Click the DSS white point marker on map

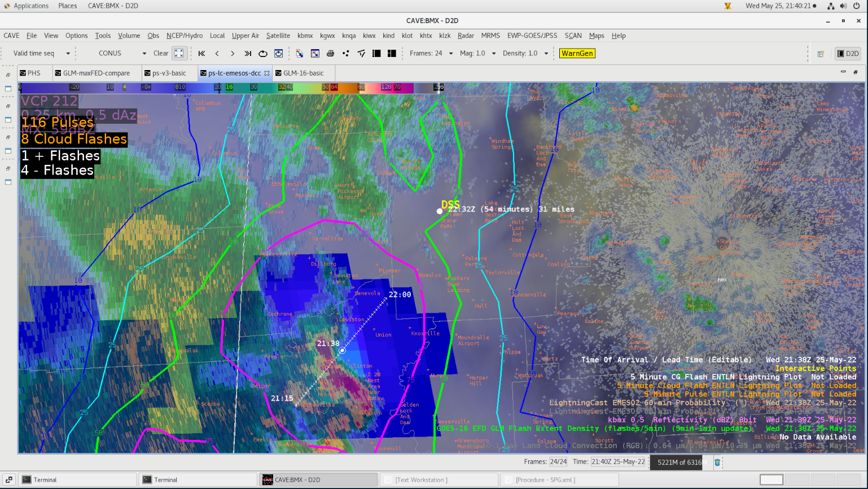(440, 211)
